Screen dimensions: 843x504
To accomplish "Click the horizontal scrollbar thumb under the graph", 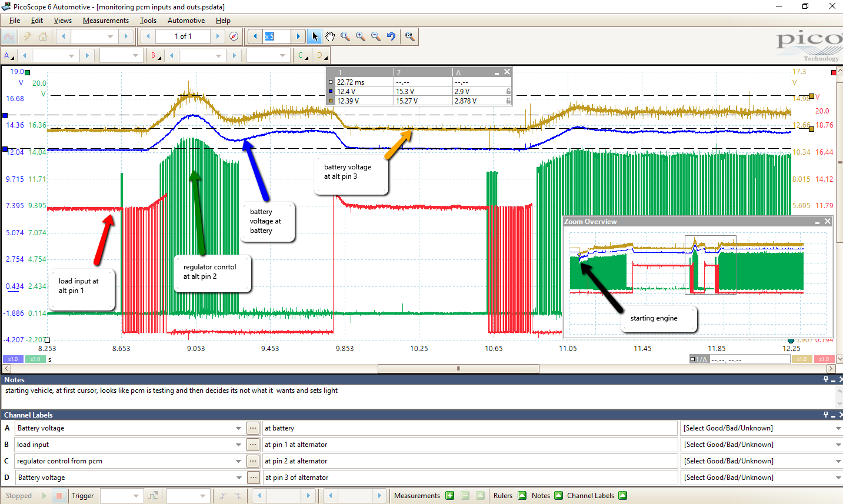I will [458, 369].
